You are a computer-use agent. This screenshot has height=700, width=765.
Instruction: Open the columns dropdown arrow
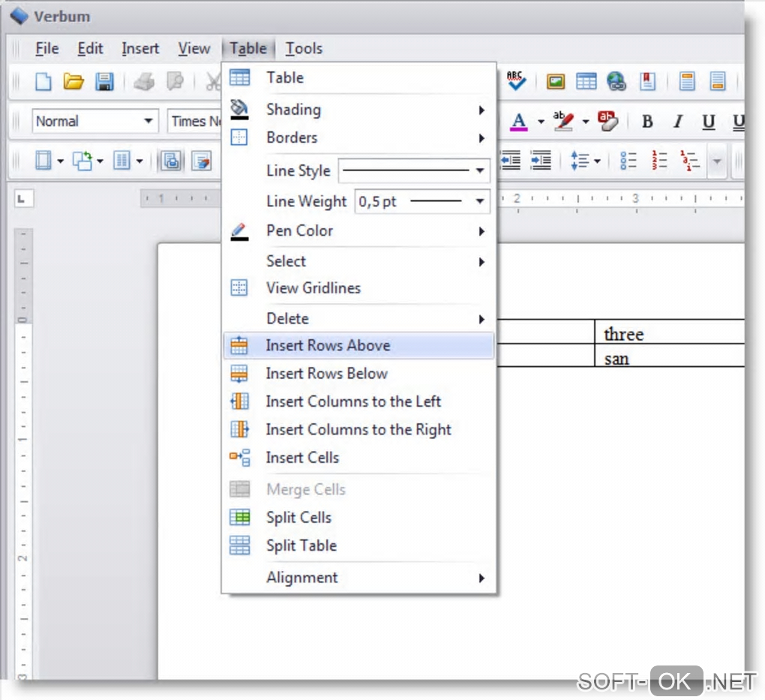(x=139, y=161)
